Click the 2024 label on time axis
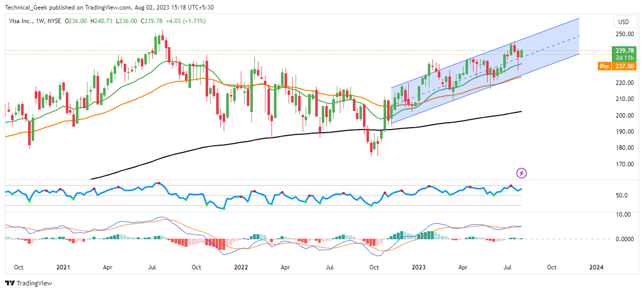 pos(596,267)
